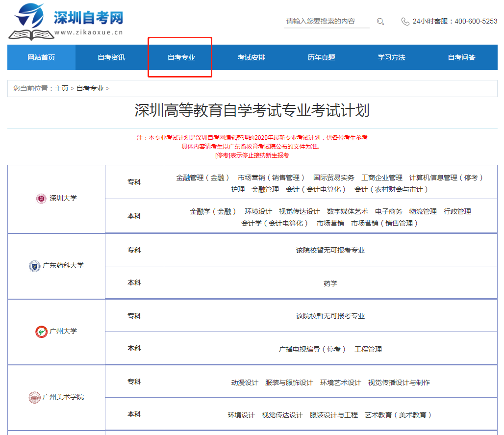Click the 广东药科大学 school name
The height and width of the screenshot is (435, 504).
63,266
